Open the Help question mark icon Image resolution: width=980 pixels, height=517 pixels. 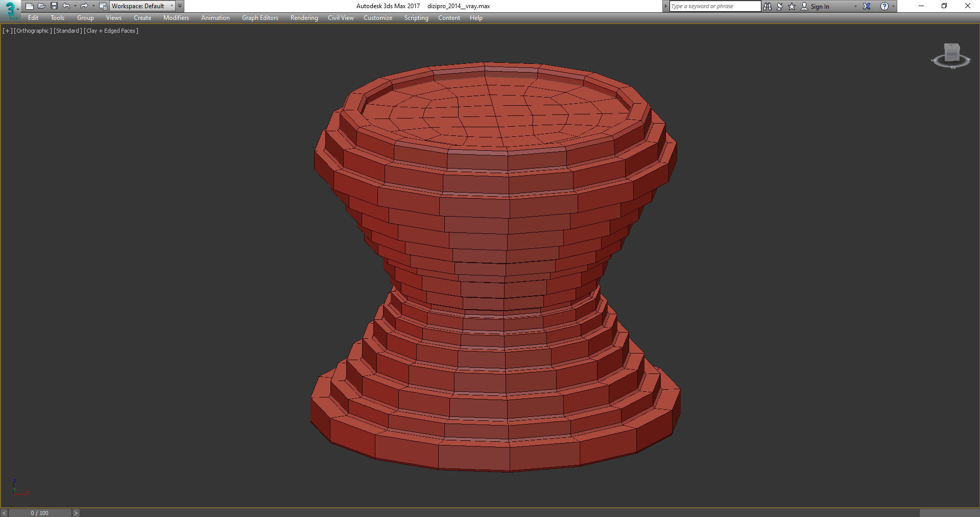pyautogui.click(x=885, y=6)
